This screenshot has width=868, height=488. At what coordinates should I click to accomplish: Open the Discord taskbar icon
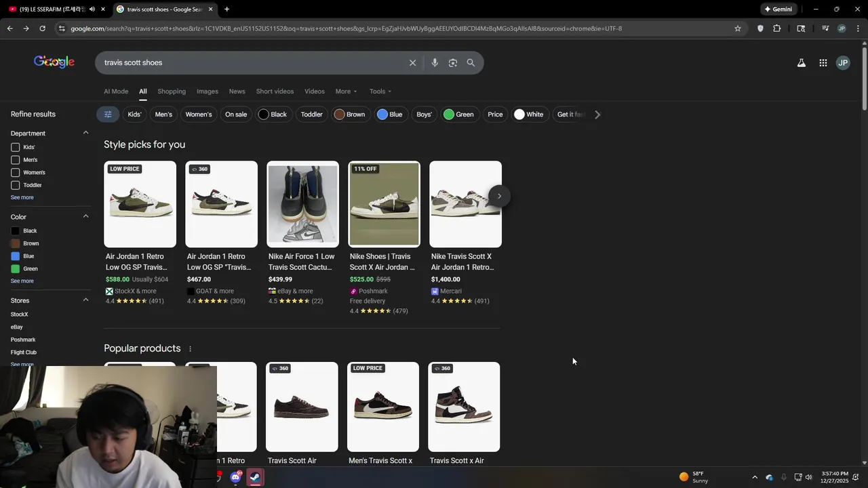(x=235, y=477)
